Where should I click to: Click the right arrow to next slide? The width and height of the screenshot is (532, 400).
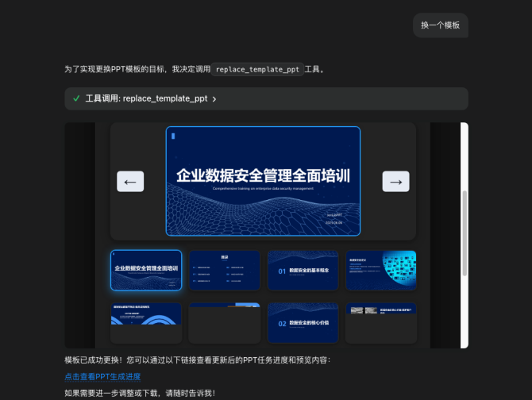pos(395,182)
